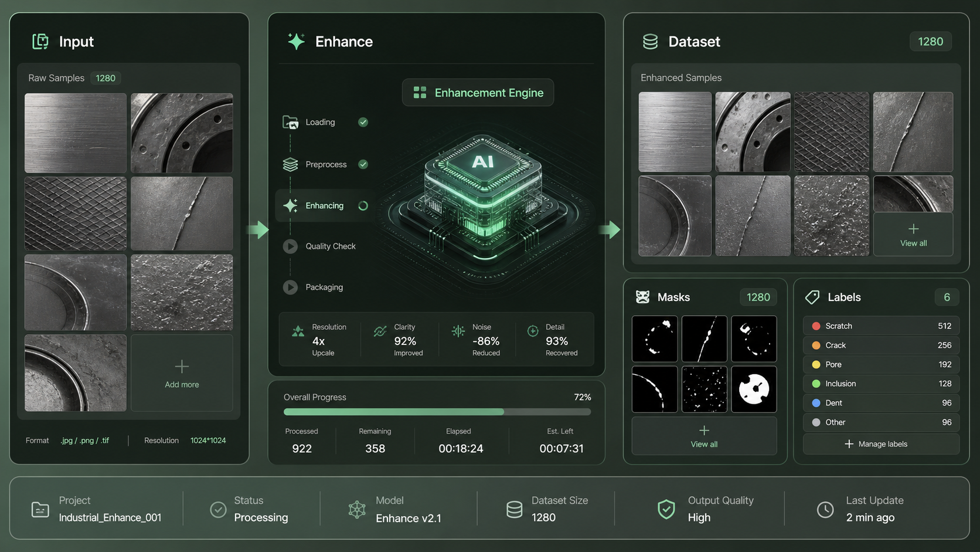Click the Quality Check play icon
The image size is (980, 552).
tap(290, 246)
